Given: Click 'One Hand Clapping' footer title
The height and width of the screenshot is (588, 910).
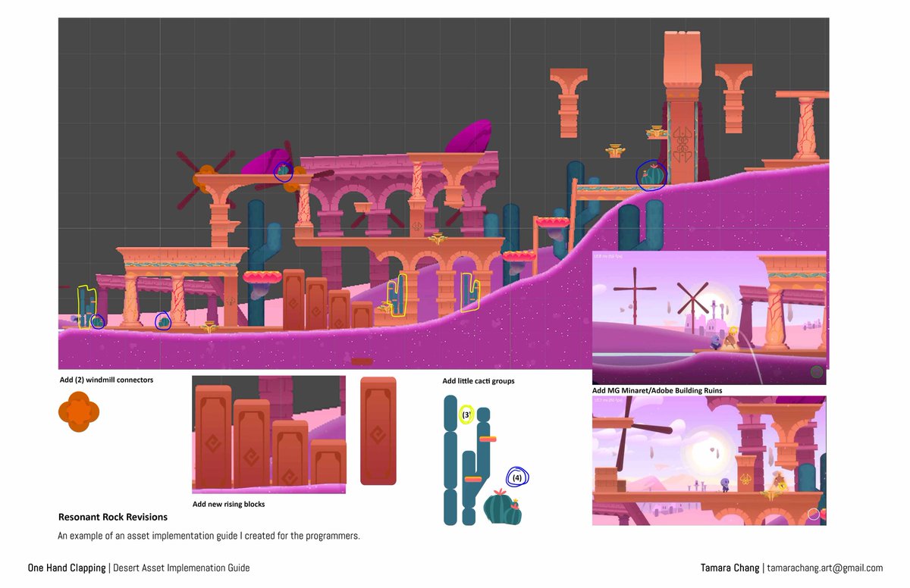Looking at the screenshot, I should point(67,568).
